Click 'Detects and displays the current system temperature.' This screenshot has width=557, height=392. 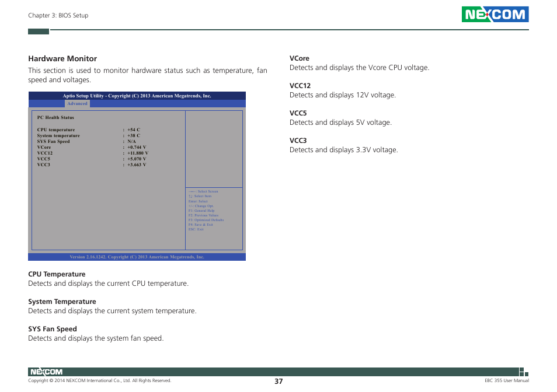(112, 311)
